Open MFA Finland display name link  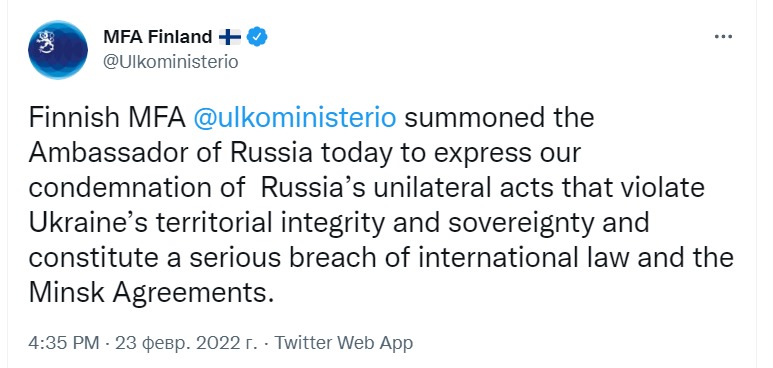(157, 37)
